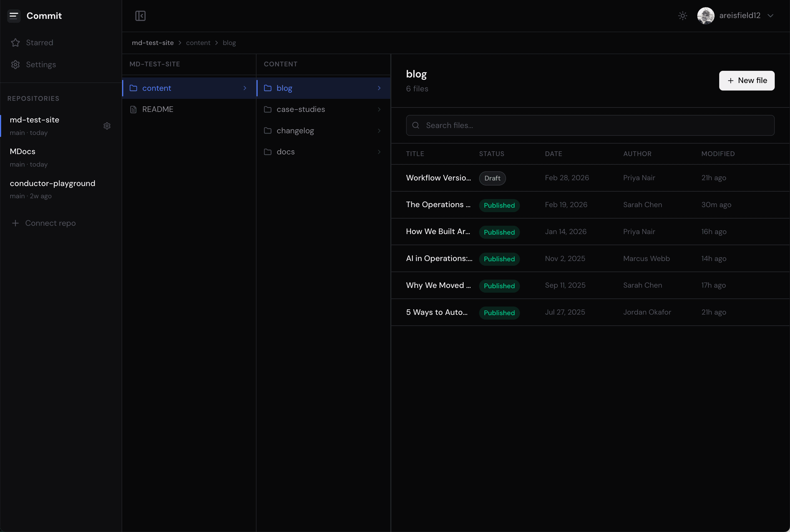The width and height of the screenshot is (790, 532).
Task: Click Connect repo in the sidebar
Action: (50, 223)
